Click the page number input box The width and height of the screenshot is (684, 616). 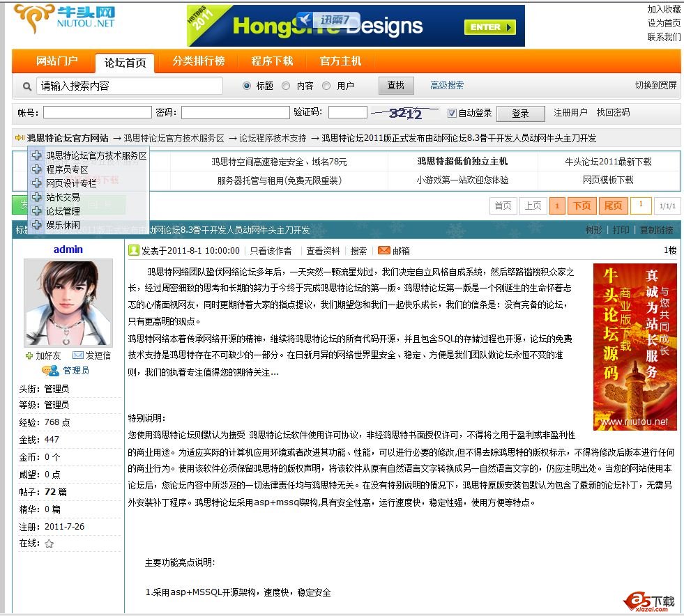(641, 206)
